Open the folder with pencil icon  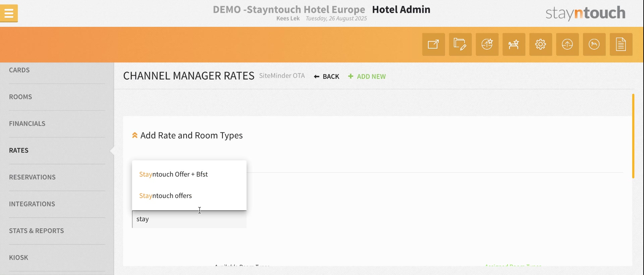(460, 44)
